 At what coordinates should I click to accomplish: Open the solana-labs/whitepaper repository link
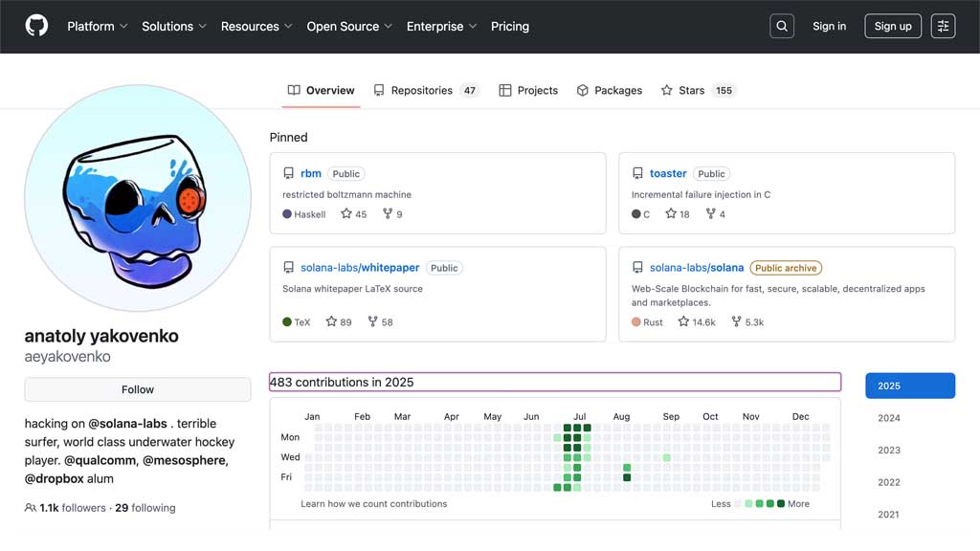tap(360, 268)
